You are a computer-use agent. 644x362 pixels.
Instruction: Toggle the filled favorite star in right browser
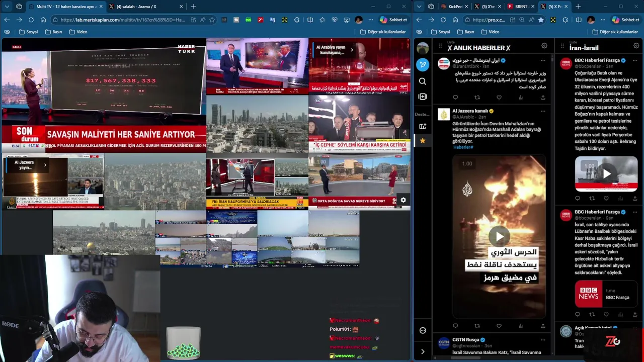pos(541,20)
